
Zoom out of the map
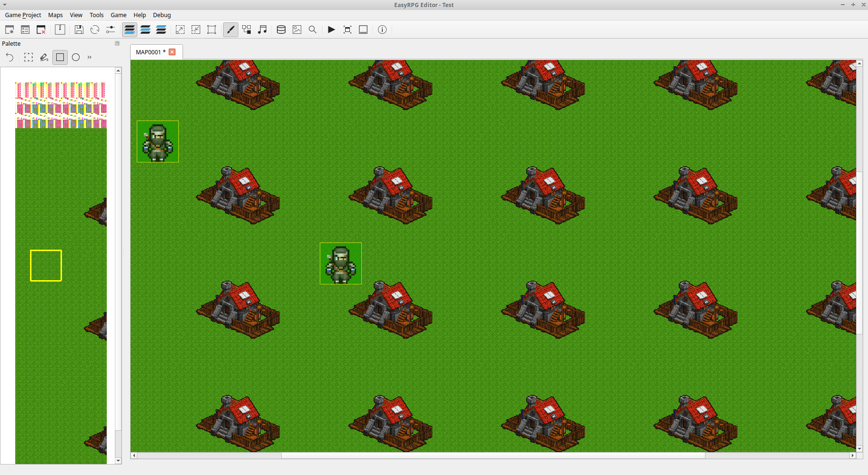pos(196,30)
